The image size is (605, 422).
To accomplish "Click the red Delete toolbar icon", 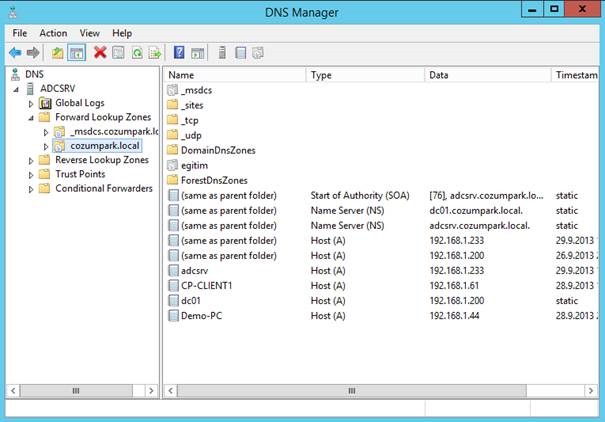I will click(100, 52).
